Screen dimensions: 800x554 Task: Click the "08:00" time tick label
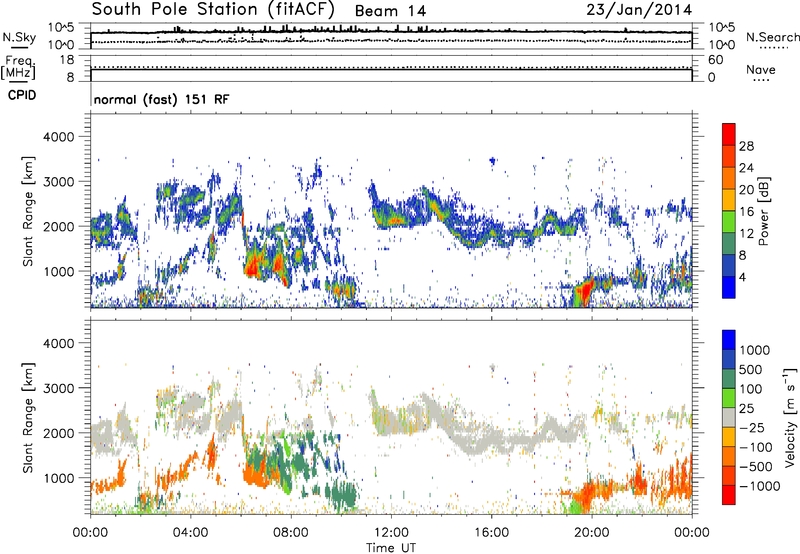291,533
